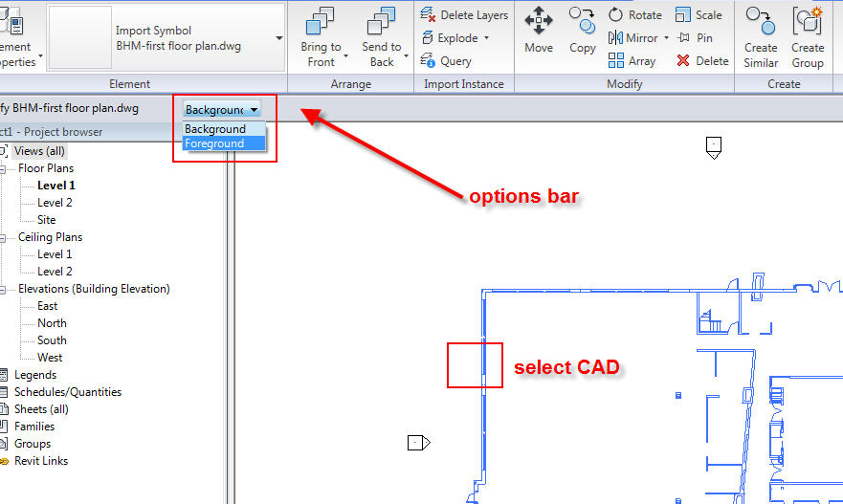
Task: Select Views (all) in Project browser
Action: (39, 151)
